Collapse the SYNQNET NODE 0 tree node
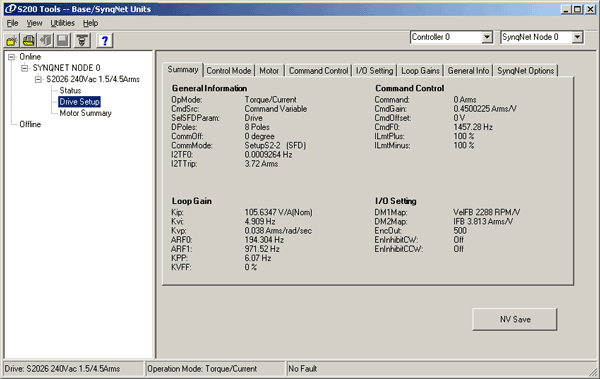The height and width of the screenshot is (379, 600). click(24, 68)
